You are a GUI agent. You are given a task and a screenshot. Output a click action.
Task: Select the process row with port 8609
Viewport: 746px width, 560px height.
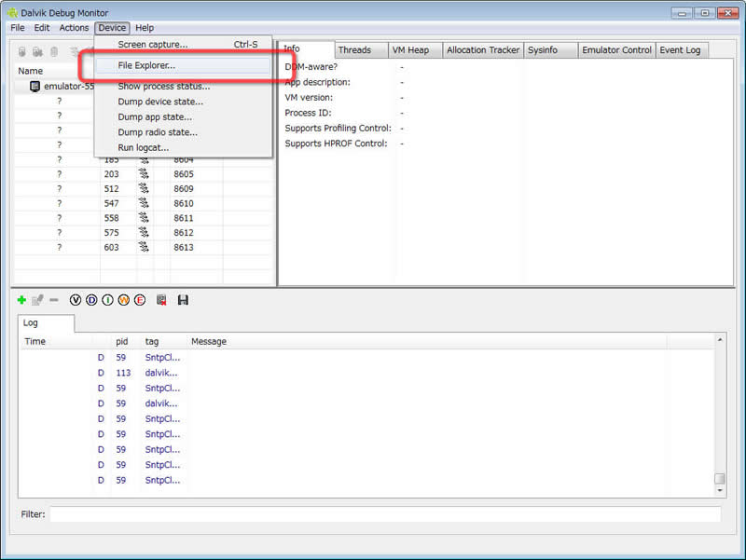(x=145, y=189)
